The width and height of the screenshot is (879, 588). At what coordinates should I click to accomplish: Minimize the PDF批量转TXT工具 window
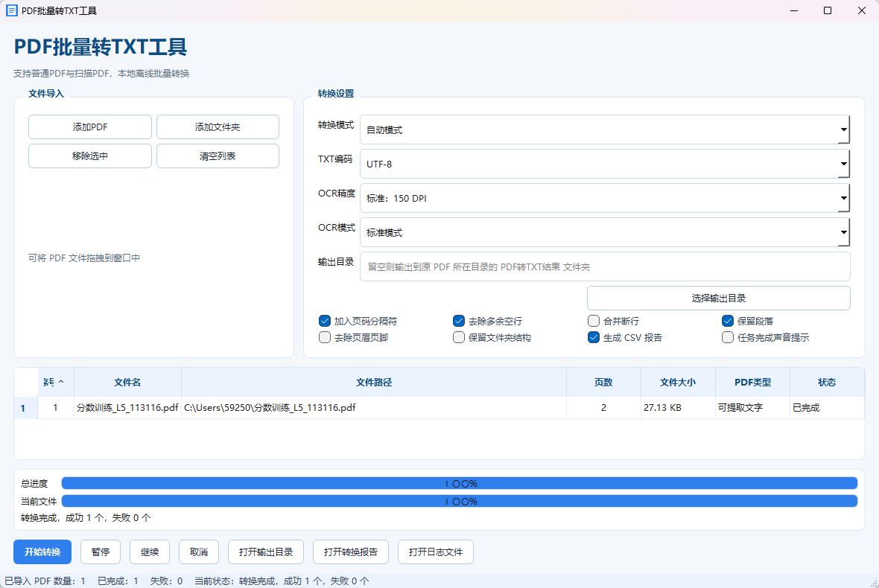794,10
